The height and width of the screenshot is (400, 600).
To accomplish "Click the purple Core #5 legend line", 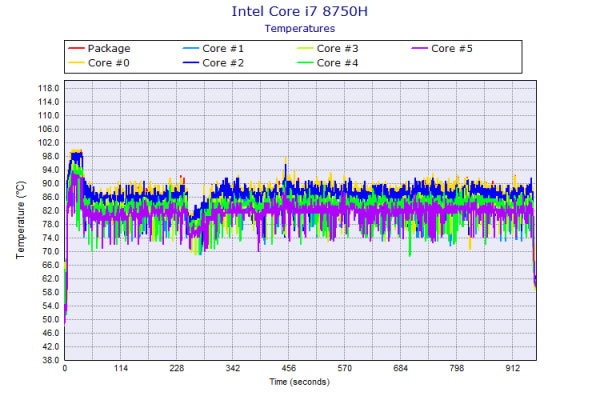I will tap(419, 48).
